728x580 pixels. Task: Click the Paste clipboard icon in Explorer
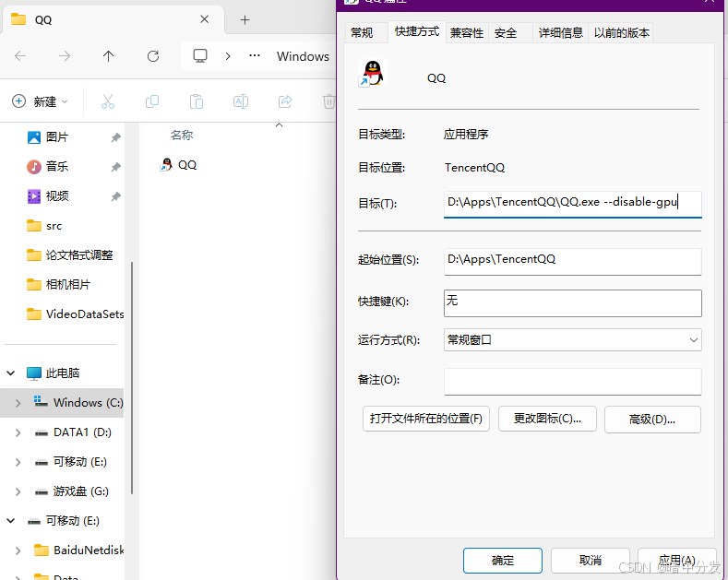[x=197, y=101]
